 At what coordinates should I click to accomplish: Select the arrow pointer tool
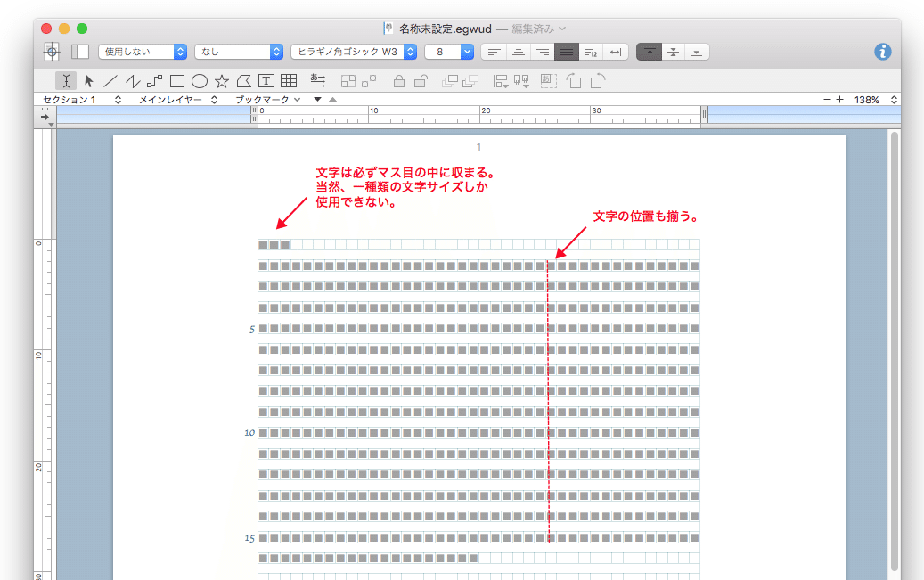click(88, 81)
